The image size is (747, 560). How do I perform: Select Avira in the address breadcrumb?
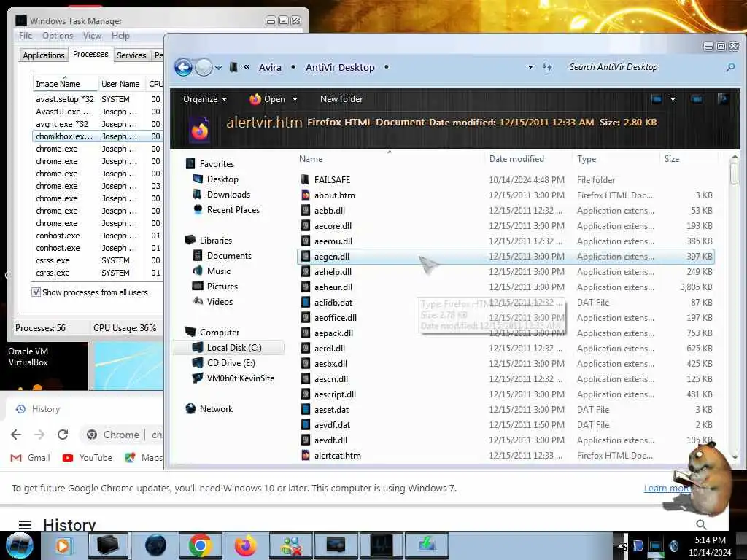click(270, 68)
